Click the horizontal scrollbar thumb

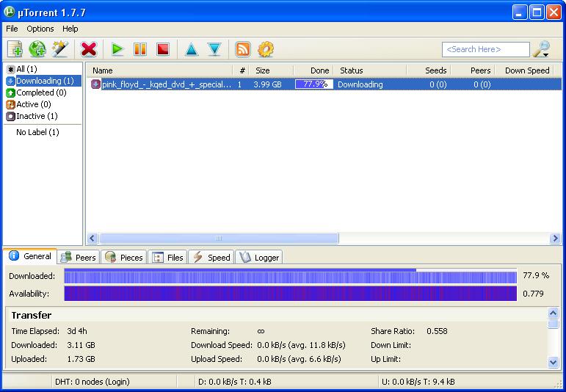point(219,239)
